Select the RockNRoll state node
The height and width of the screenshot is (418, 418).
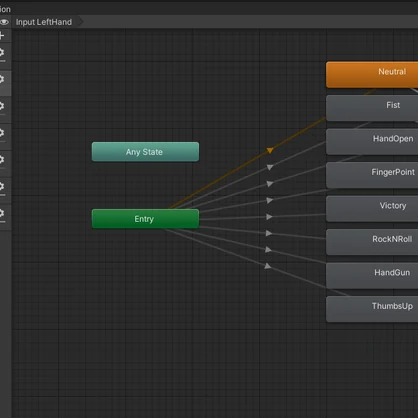(372, 242)
